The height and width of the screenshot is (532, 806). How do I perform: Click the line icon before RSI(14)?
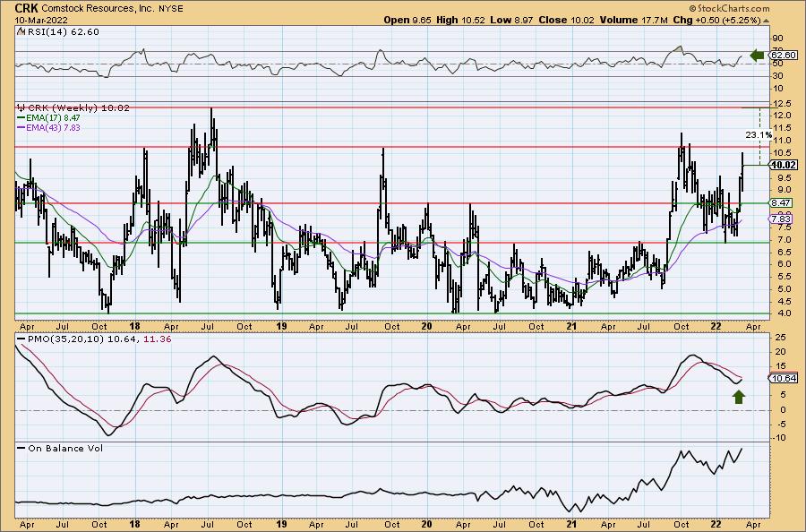21,31
